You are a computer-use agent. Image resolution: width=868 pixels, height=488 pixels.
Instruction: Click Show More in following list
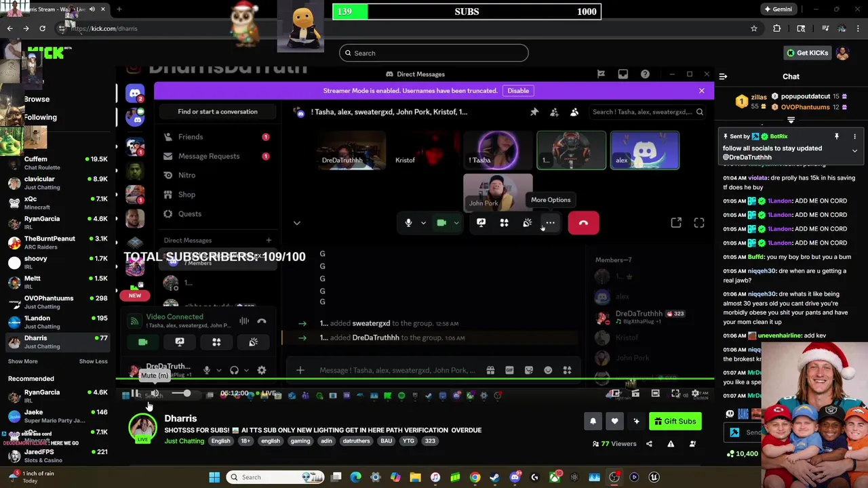22,361
